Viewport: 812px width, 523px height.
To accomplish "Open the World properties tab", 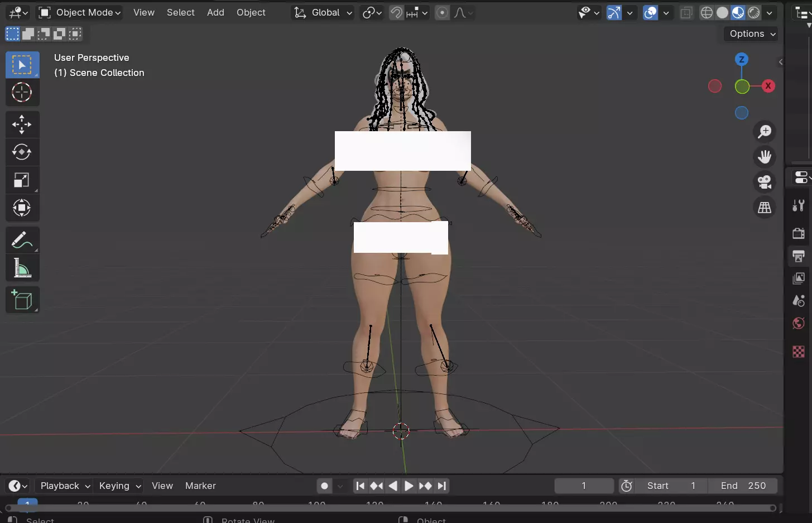I will [799, 323].
